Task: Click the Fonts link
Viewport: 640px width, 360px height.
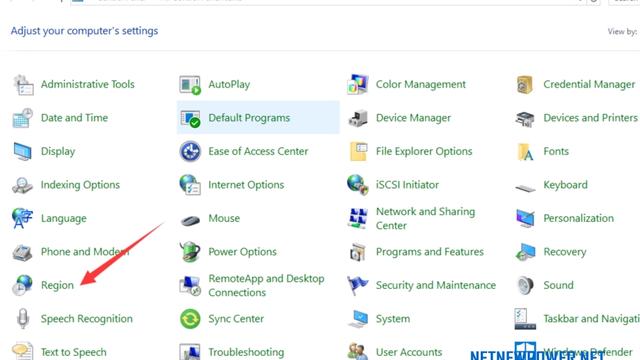Action: click(x=556, y=151)
